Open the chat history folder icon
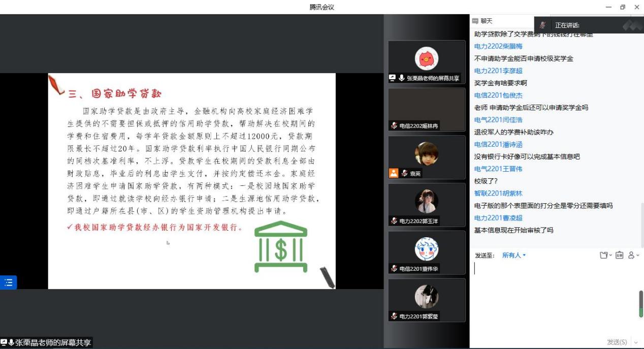The width and height of the screenshot is (644, 349). [x=604, y=256]
